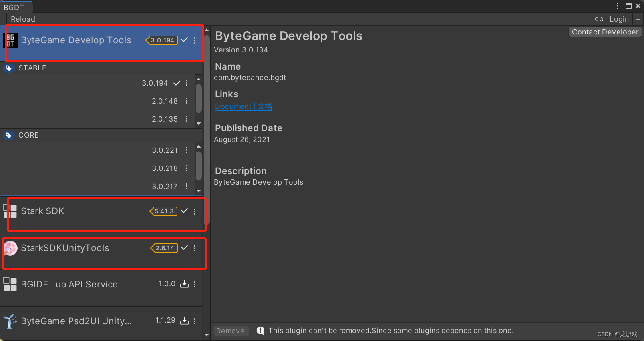Click the checkmark beside stable 3.0.194
Image resolution: width=644 pixels, height=341 pixels.
pyautogui.click(x=177, y=83)
